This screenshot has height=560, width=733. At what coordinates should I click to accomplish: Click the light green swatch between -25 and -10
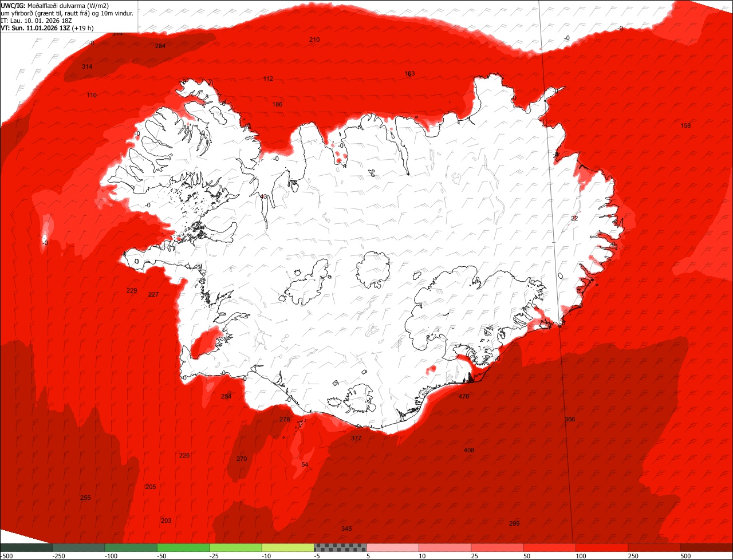click(235, 548)
